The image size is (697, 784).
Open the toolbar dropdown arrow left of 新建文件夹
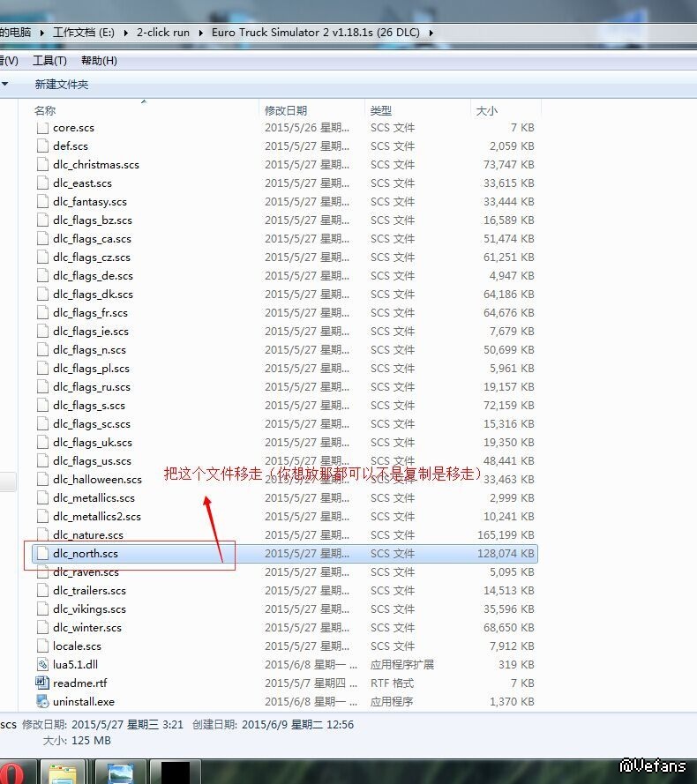tap(4, 84)
